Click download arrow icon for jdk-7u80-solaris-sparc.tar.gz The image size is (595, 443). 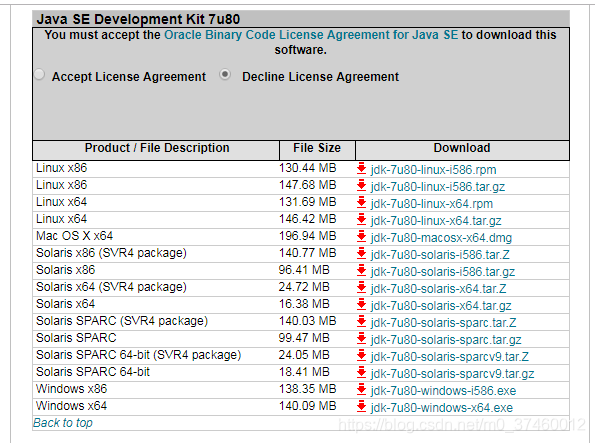361,339
